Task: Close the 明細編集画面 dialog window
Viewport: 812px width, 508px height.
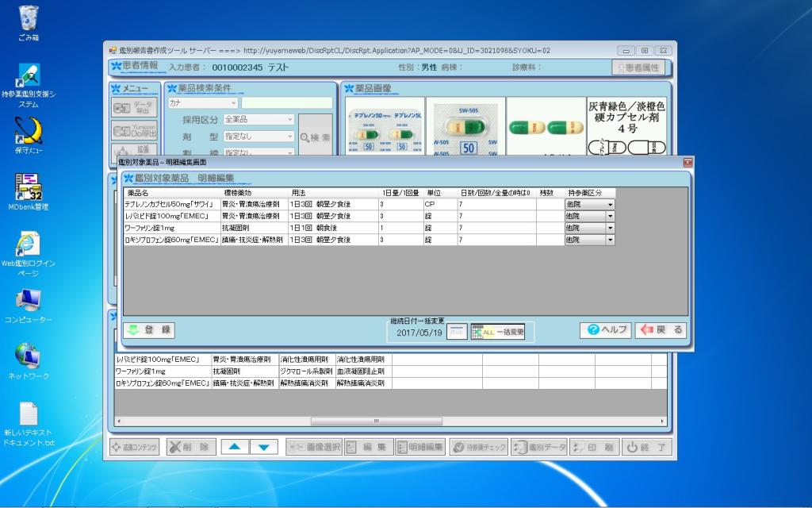Action: [x=688, y=162]
